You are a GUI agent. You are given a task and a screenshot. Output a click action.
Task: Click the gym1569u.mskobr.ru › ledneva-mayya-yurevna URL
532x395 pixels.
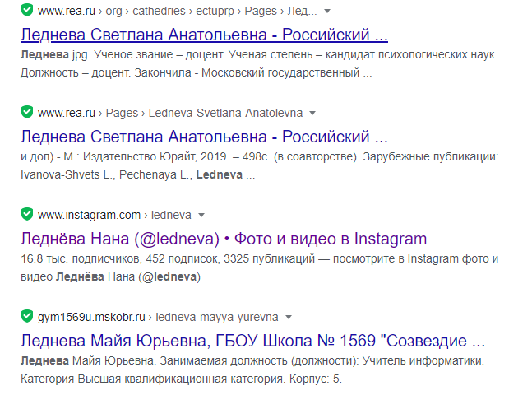(x=158, y=317)
